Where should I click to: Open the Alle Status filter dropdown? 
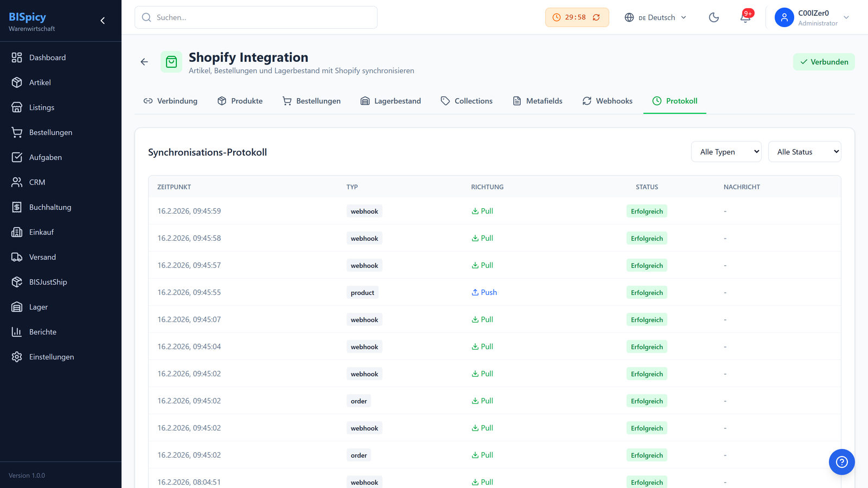805,152
